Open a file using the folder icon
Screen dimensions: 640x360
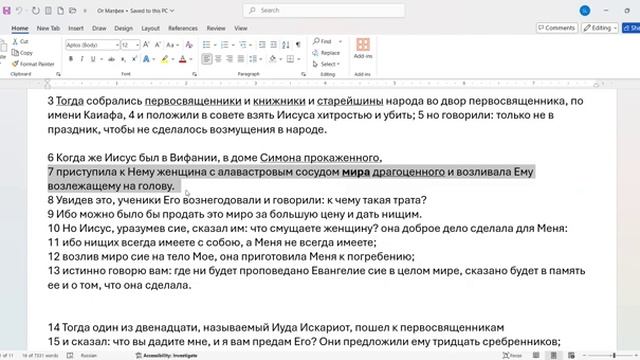click(73, 11)
